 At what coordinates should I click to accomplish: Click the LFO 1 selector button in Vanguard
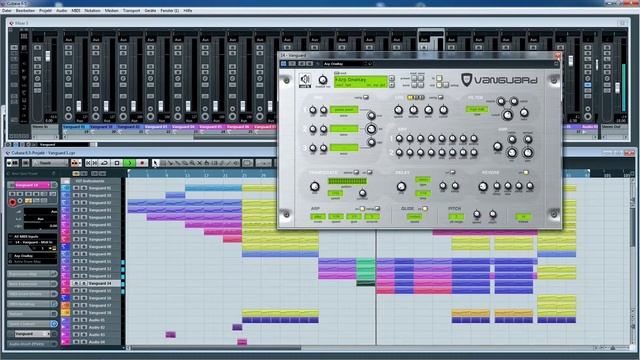coord(410,98)
